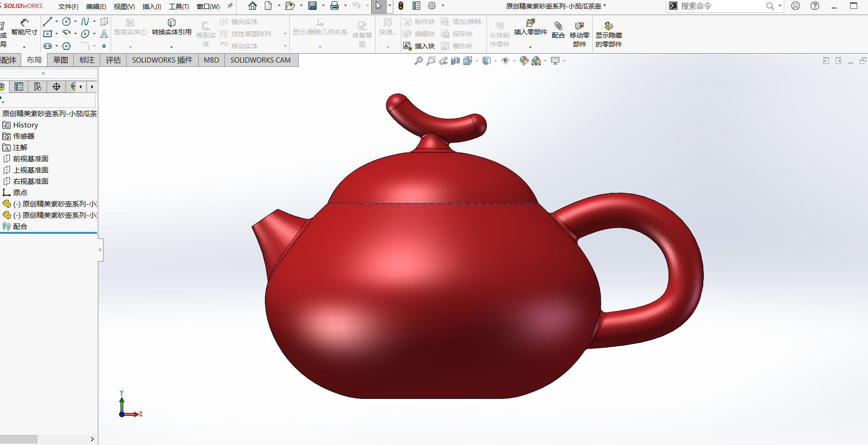The width and height of the screenshot is (868, 445).
Task: Click the Line sketch tool
Action: pyautogui.click(x=48, y=22)
